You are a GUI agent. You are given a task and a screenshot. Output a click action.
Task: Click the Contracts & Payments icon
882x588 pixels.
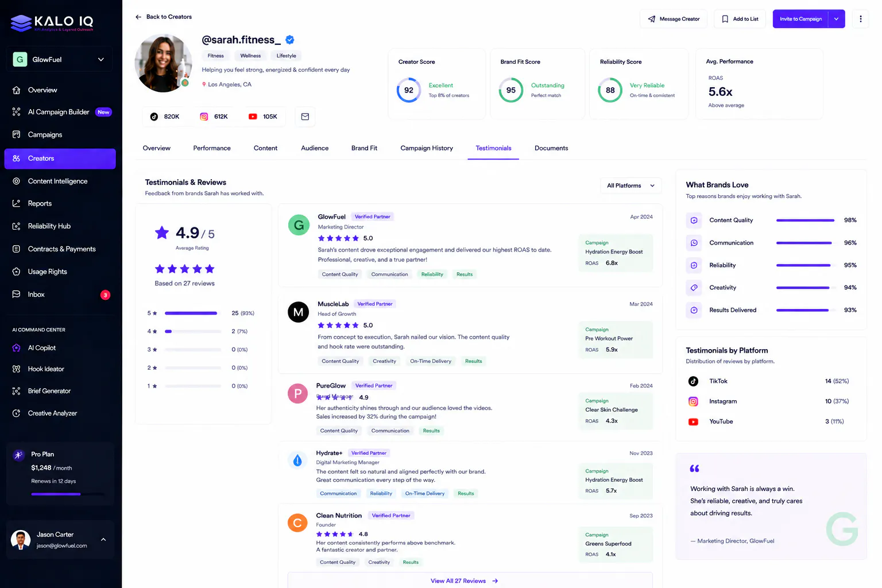tap(16, 249)
